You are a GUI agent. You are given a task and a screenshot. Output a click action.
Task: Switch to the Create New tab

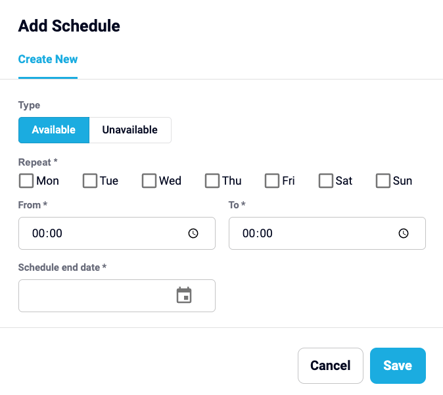(x=48, y=59)
